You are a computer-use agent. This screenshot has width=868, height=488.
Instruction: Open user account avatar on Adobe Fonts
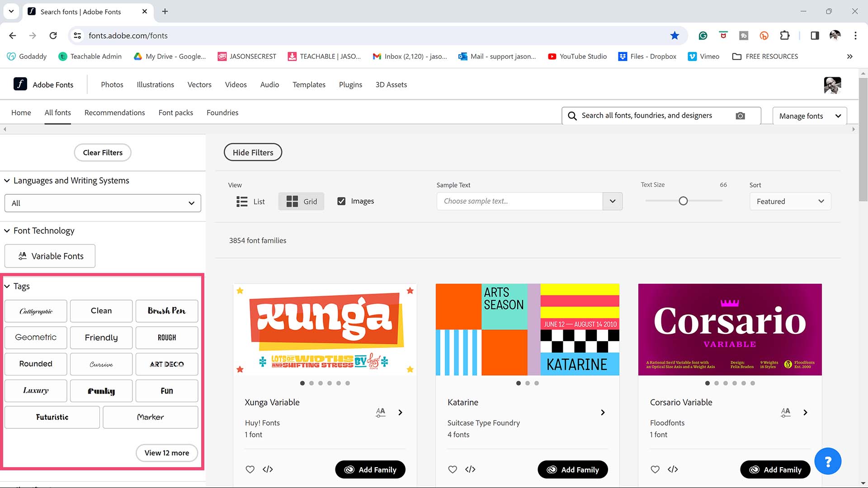click(832, 85)
